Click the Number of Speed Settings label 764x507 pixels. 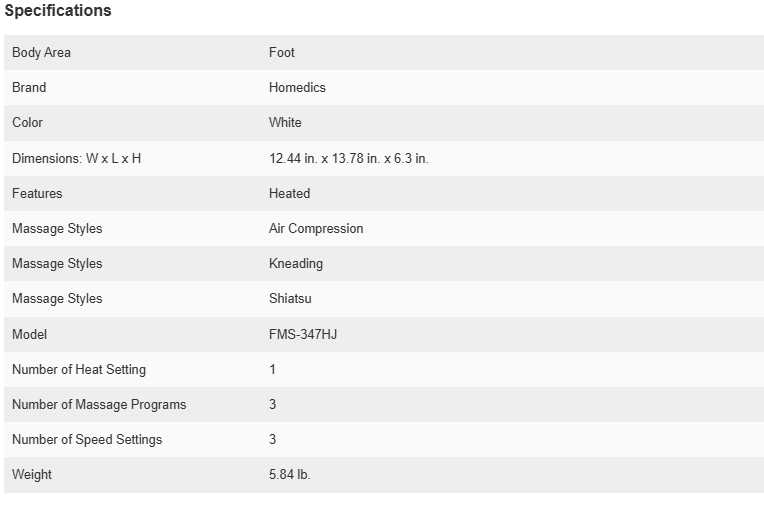(87, 440)
